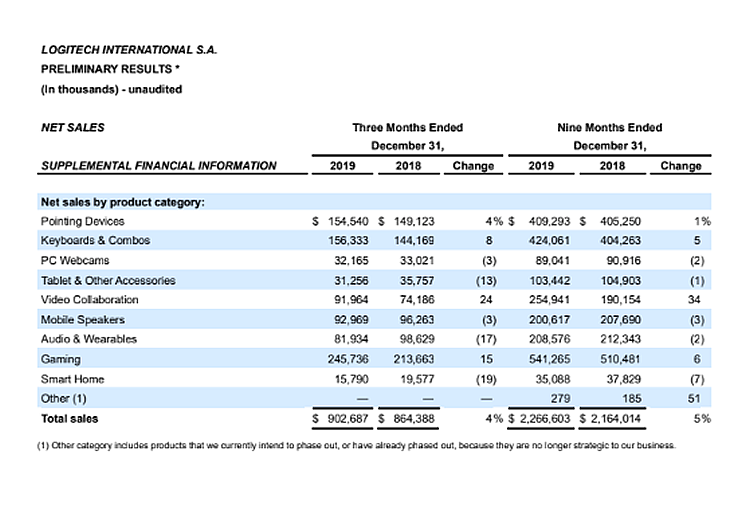This screenshot has height=510, width=750.
Task: Click the nine-month value 207,690
Action: 620,320
